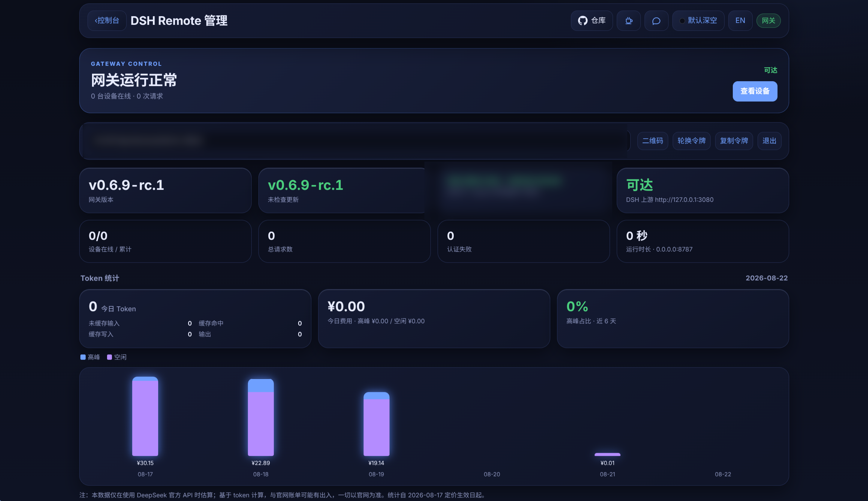Click the ¥0.01 bar value label
This screenshot has width=868, height=501.
pos(607,463)
